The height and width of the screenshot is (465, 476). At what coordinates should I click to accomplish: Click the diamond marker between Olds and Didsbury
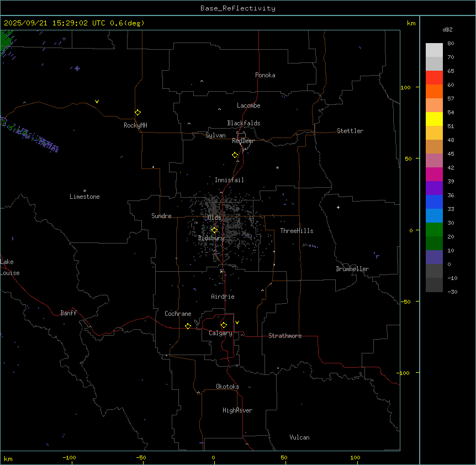tap(214, 230)
